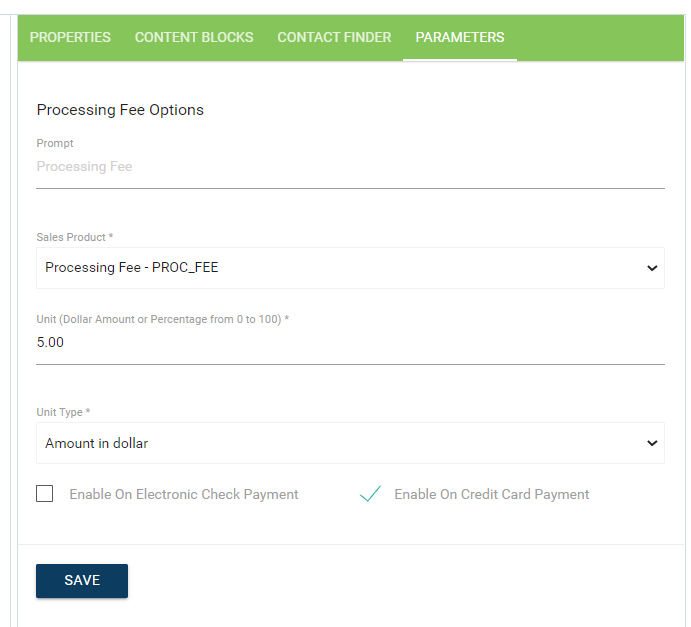Focus the Unit amount field showing 5.00
The image size is (691, 627).
350,342
